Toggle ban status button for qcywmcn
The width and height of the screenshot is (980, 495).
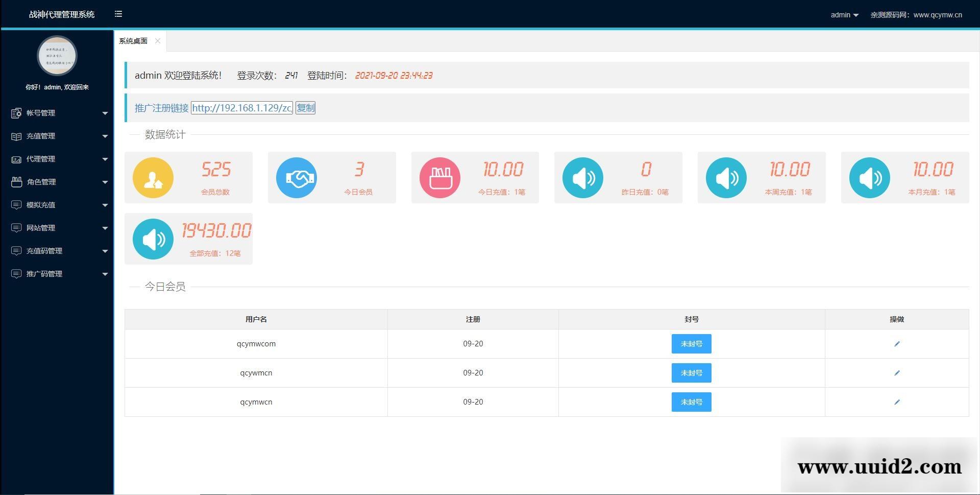(691, 373)
